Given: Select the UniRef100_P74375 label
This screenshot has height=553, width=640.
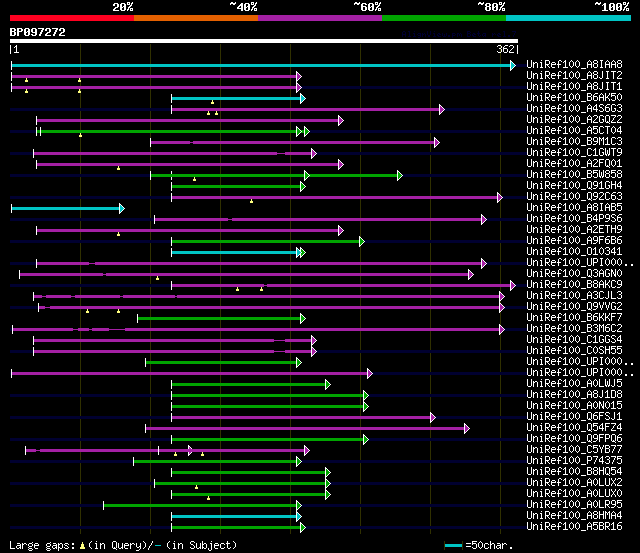Looking at the screenshot, I should pyautogui.click(x=574, y=461).
